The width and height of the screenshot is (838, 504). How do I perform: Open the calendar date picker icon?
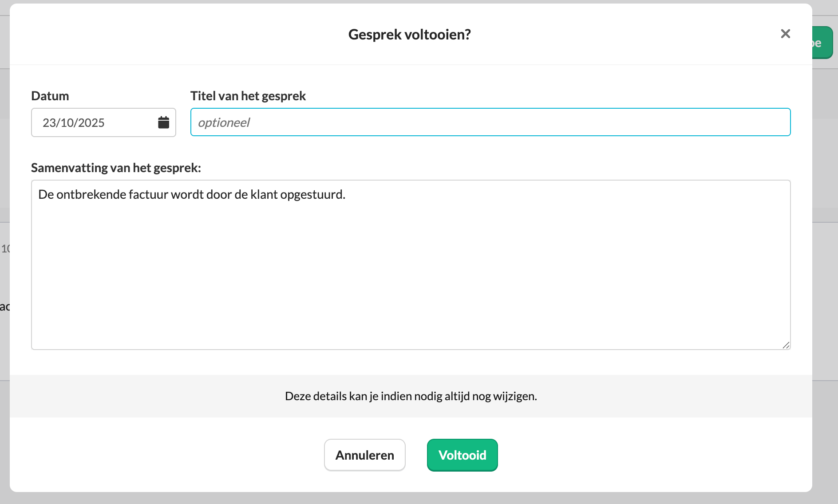pyautogui.click(x=163, y=122)
